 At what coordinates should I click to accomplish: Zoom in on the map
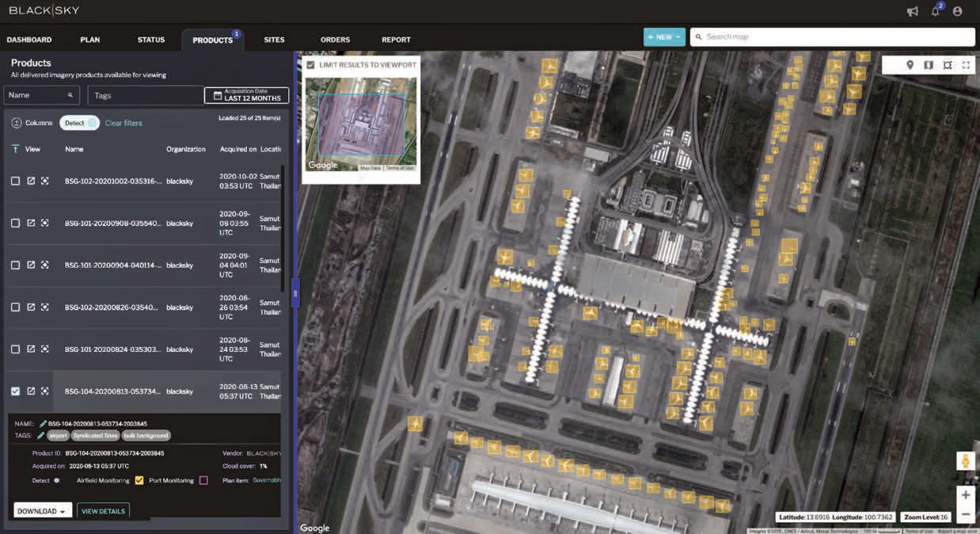point(965,495)
